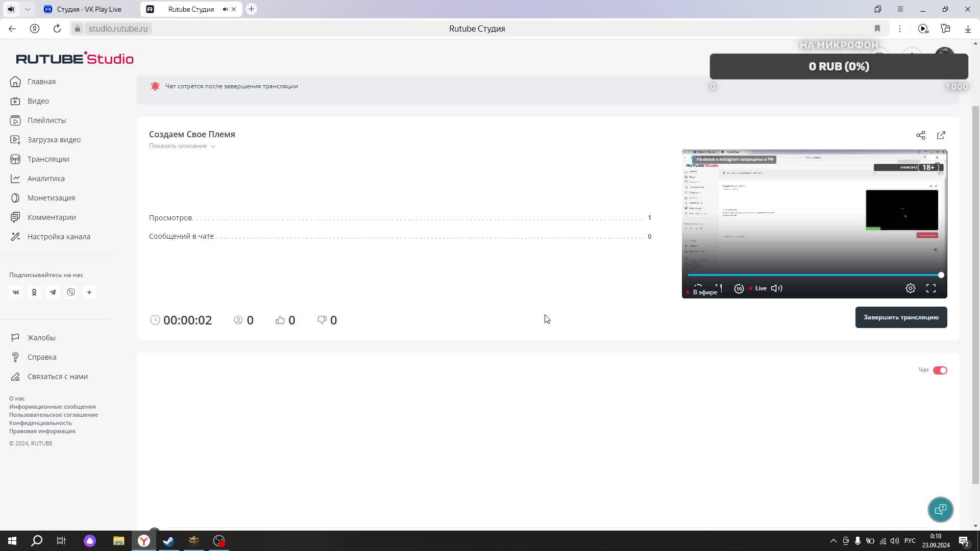The height and width of the screenshot is (551, 980).
Task: Click the like count icon
Action: click(280, 320)
